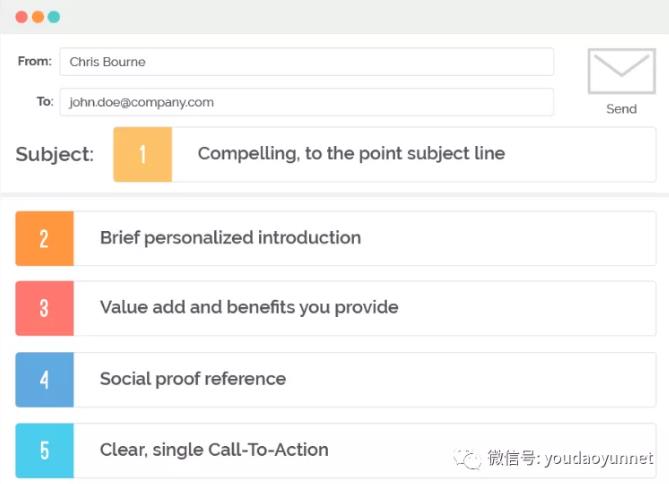Click the subject line text box
669x484 pixels.
[413, 154]
